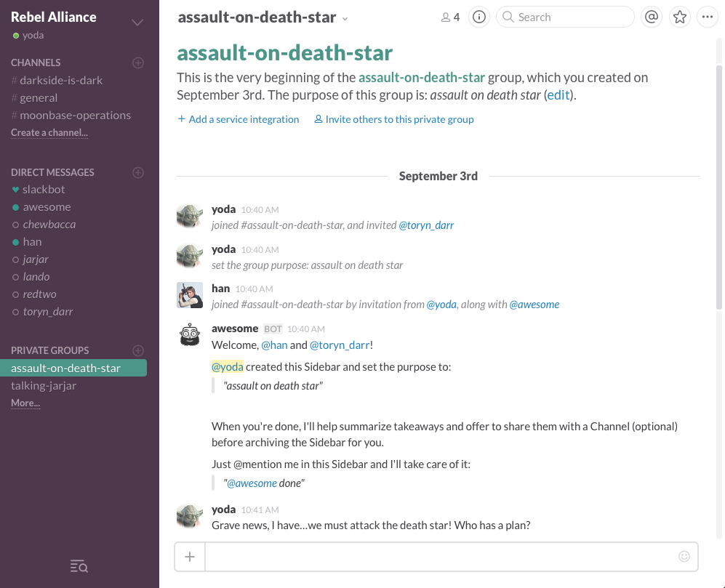The height and width of the screenshot is (588, 725).
Task: Click the yoda username under team name
Action: pos(33,36)
